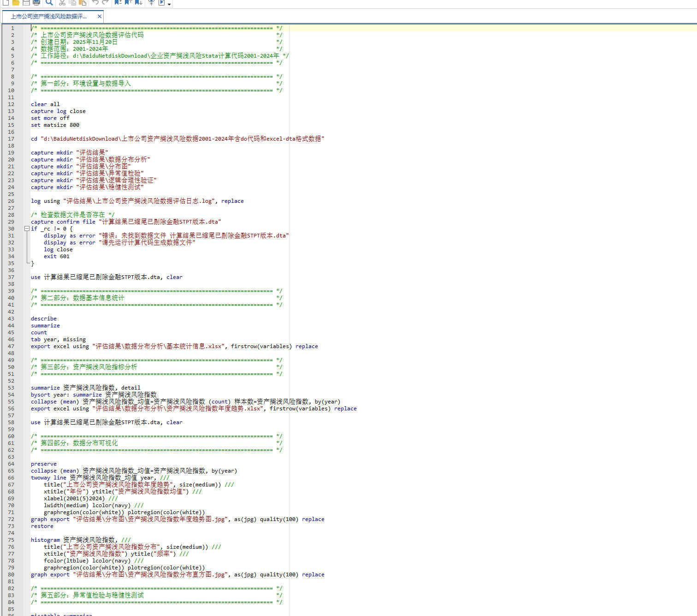
Task: Save the do-file with the floppy disk icon
Action: click(26, 2)
